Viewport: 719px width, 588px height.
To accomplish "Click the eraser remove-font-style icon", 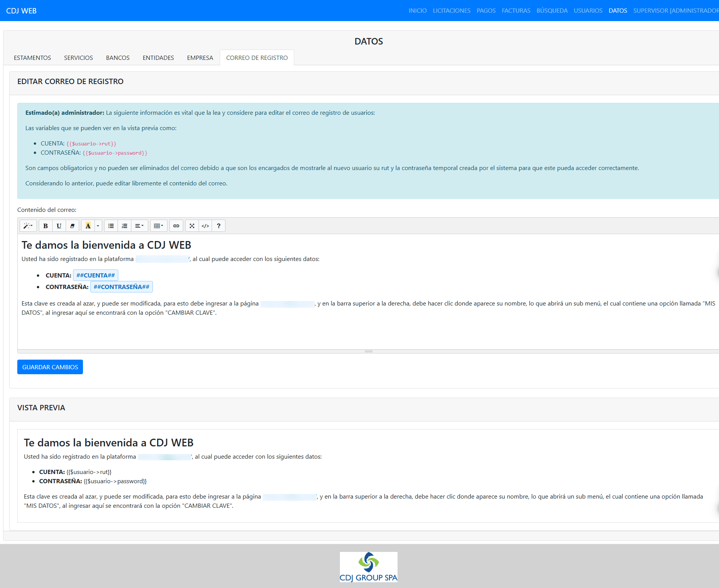I will coord(72,226).
